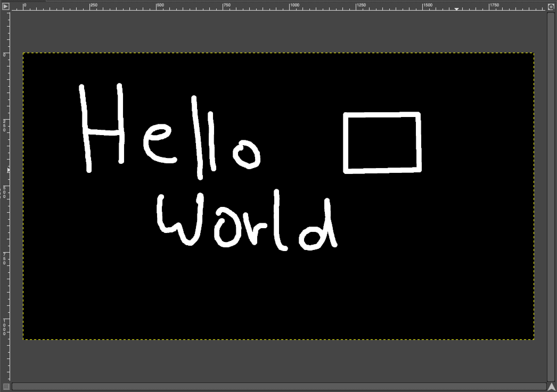Click the horizontal scrollbar at bottom
Screen dimensions: 557x392
(x=278, y=386)
